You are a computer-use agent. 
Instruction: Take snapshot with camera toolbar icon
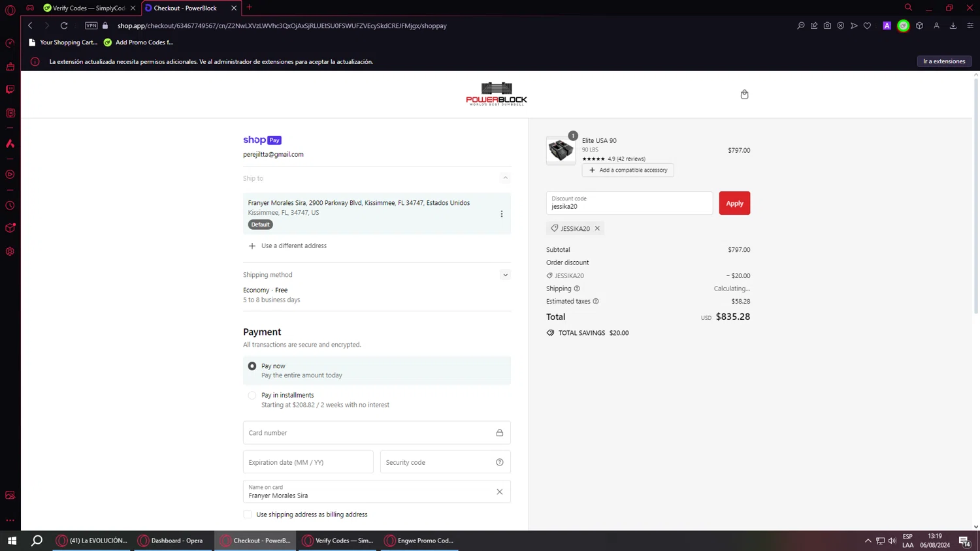pos(827,25)
